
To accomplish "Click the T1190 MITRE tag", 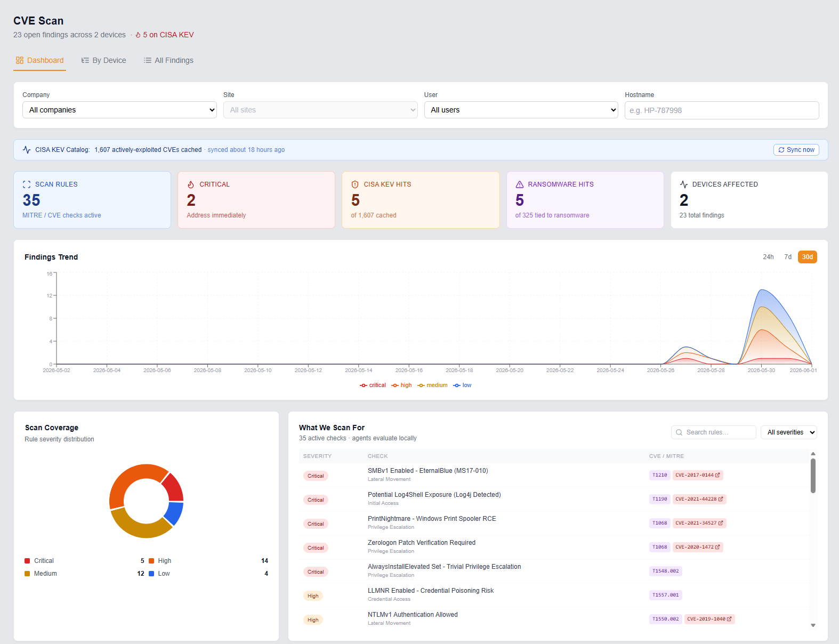I will [660, 499].
